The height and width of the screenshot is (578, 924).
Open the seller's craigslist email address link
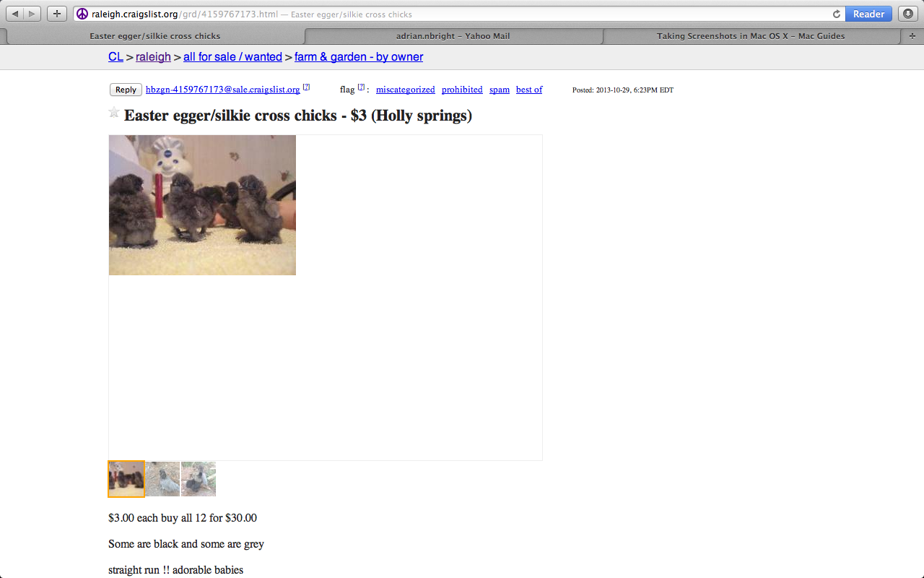pyautogui.click(x=222, y=90)
